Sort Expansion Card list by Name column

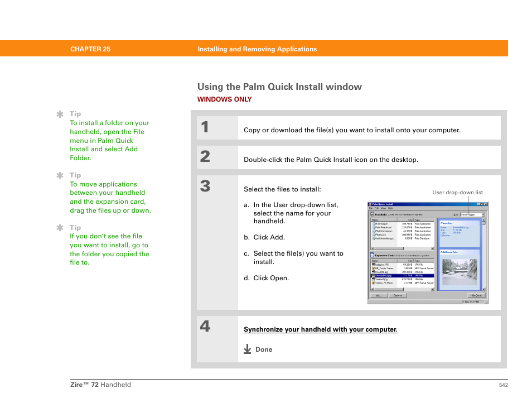[x=384, y=261]
